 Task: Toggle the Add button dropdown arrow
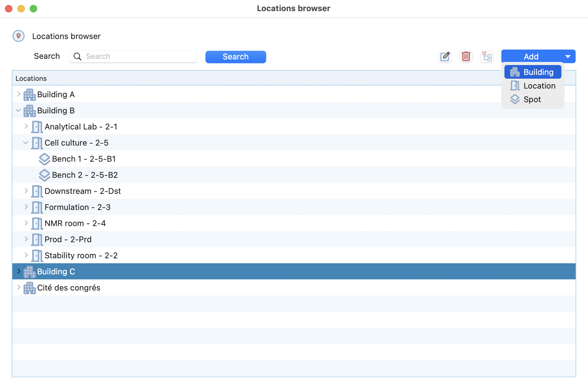click(x=568, y=57)
